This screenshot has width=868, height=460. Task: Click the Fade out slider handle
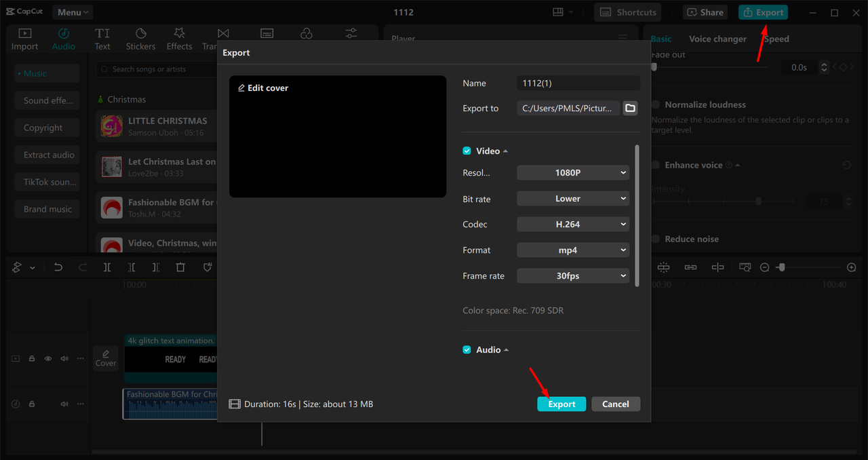coord(654,67)
